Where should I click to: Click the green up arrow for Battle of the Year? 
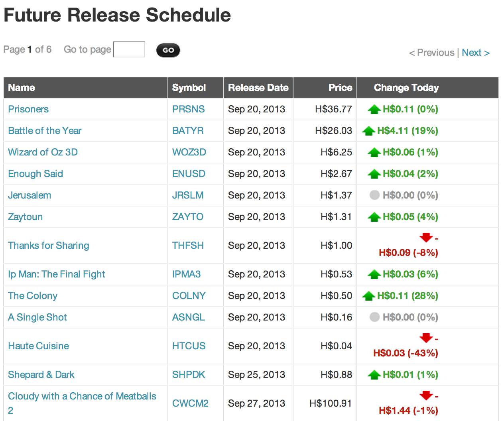point(368,131)
